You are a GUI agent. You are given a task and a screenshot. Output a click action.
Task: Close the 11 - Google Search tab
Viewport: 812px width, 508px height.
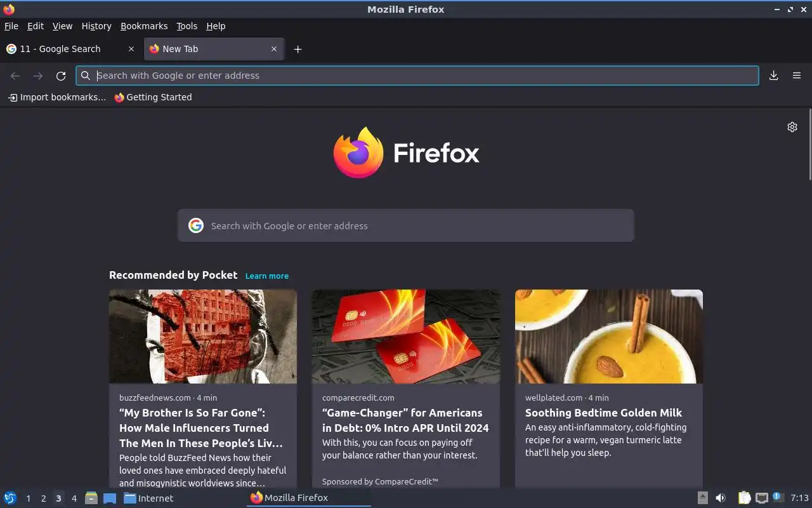pos(131,49)
